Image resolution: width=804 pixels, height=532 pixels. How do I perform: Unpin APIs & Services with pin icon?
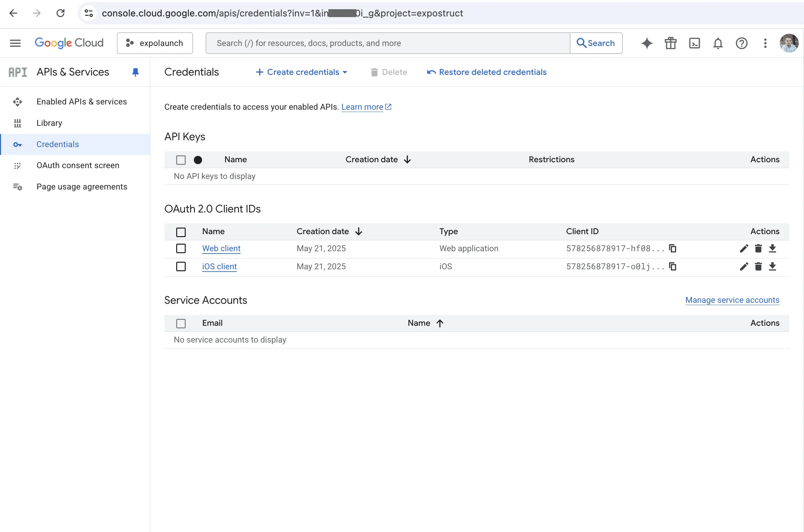click(x=135, y=72)
